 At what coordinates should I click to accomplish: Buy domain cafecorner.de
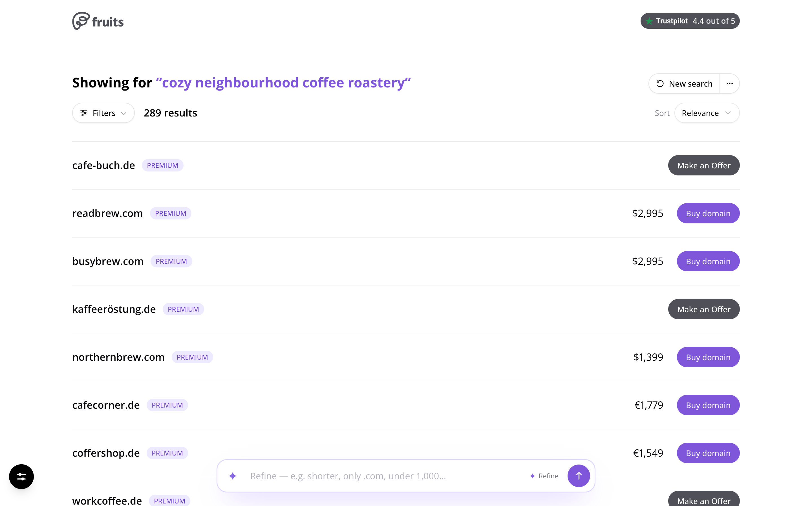coord(708,405)
